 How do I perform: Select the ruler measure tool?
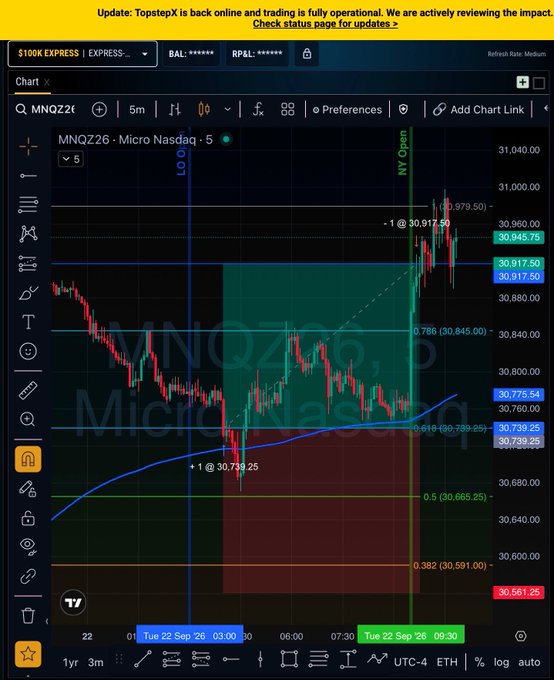pos(28,390)
